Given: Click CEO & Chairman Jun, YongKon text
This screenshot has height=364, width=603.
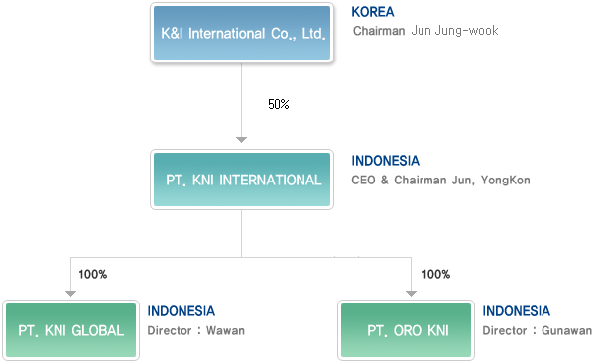Looking at the screenshot, I should coord(440,181).
